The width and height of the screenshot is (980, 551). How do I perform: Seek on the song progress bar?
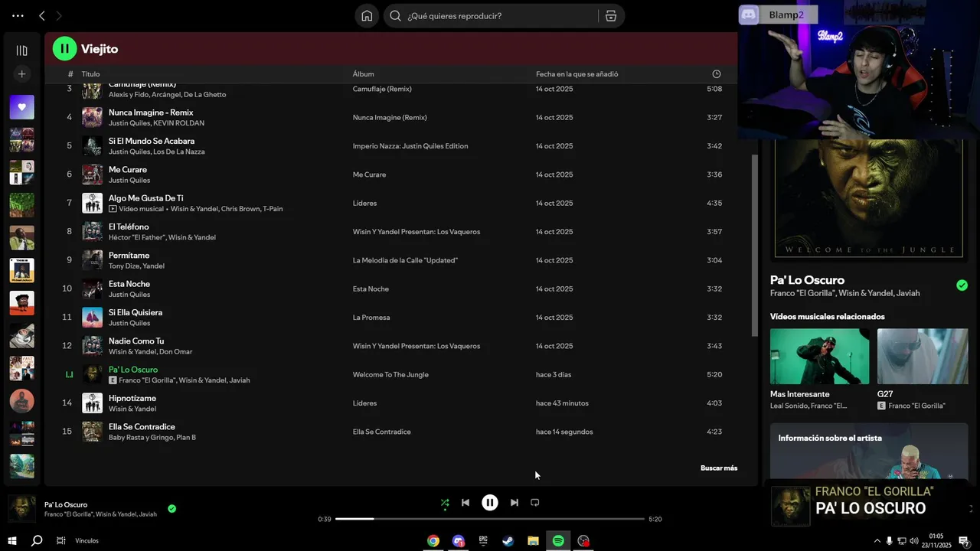pyautogui.click(x=490, y=519)
